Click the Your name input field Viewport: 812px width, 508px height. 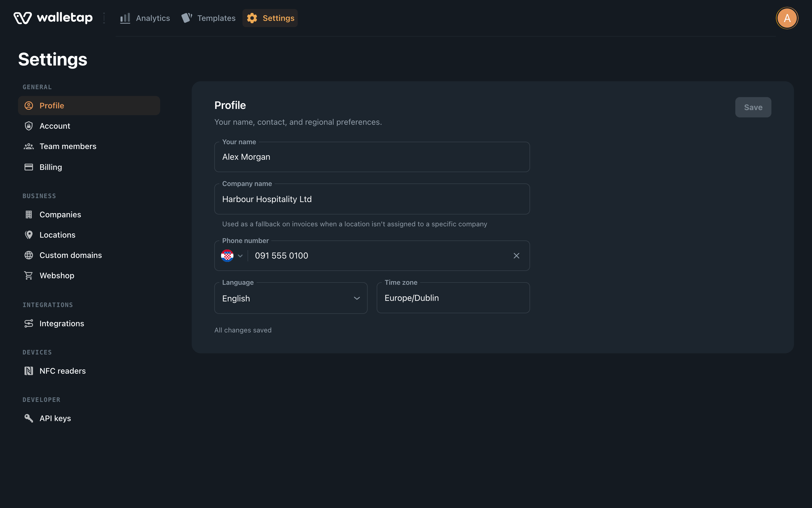pyautogui.click(x=372, y=157)
